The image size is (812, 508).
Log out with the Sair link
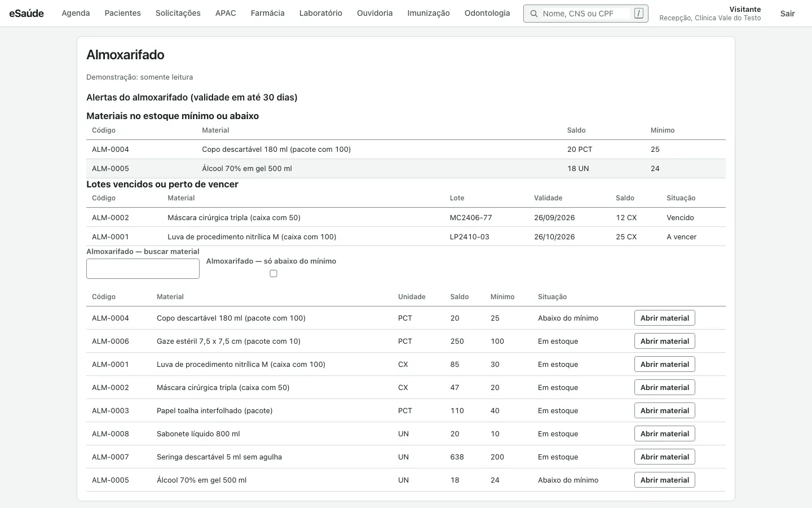point(787,14)
